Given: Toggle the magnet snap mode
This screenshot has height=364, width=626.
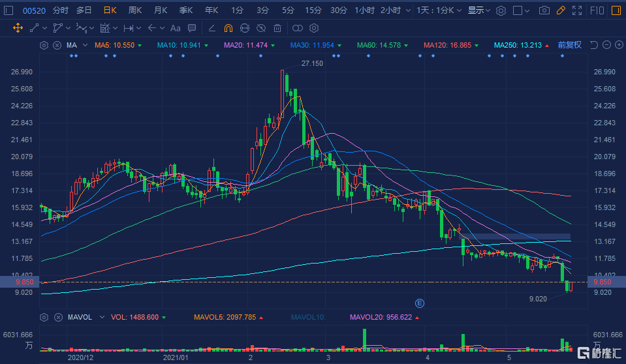Looking at the screenshot, I should click(x=228, y=28).
